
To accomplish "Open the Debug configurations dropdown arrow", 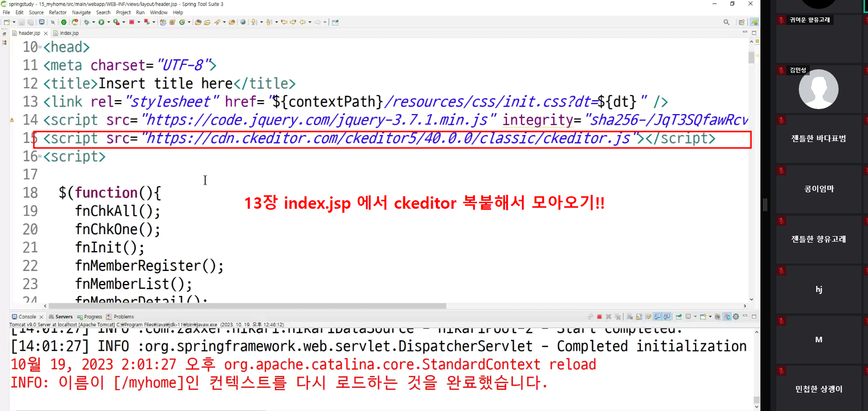I will tap(94, 22).
